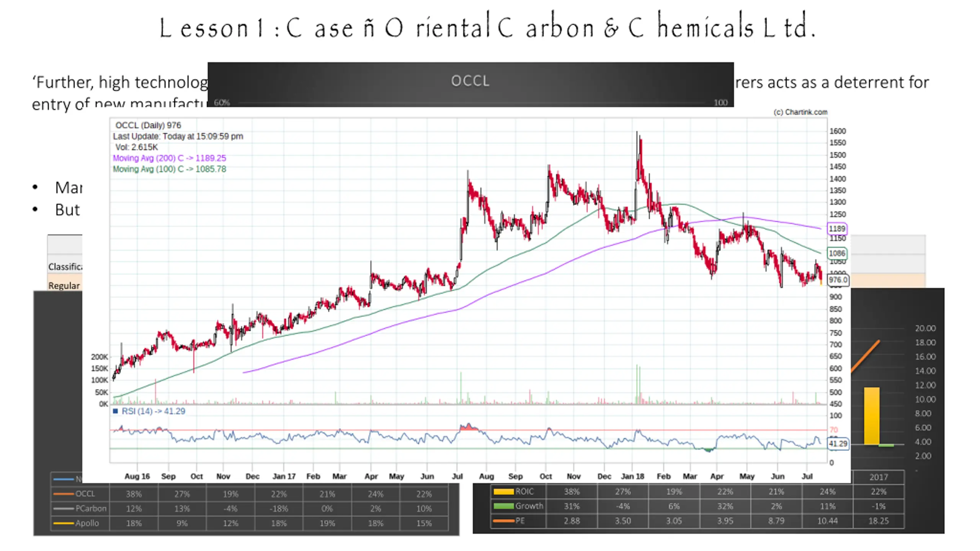
Task: Click the 10.44 cell in PE row
Action: tap(827, 521)
